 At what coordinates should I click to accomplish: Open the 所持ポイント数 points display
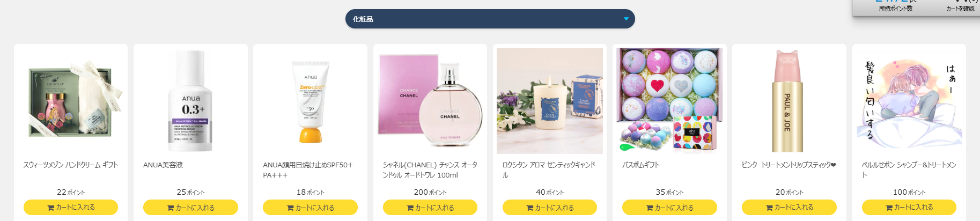(x=895, y=9)
